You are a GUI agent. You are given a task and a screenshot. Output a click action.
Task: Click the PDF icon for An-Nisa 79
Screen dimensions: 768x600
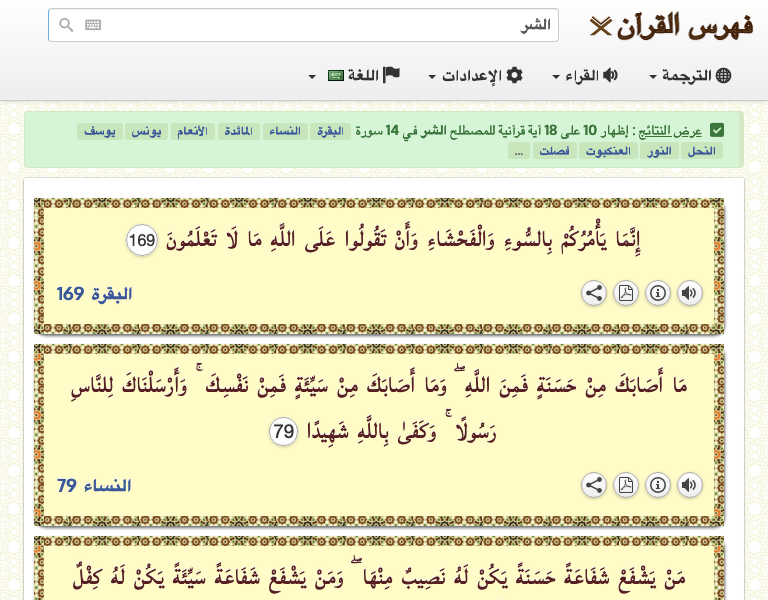pos(625,485)
